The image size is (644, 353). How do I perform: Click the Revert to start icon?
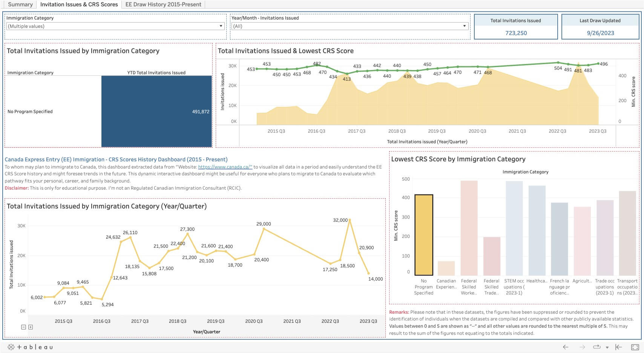coord(618,347)
